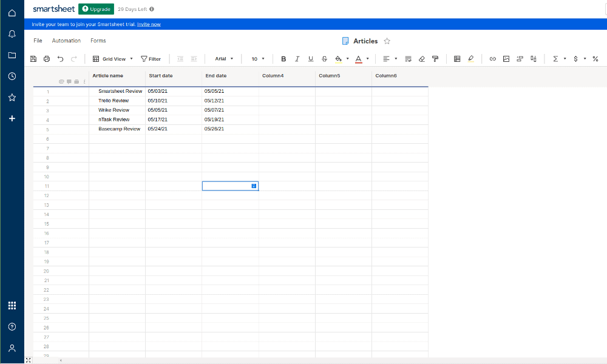607x364 pixels.
Task: Open the Notifications bell in sidebar
Action: click(12, 34)
